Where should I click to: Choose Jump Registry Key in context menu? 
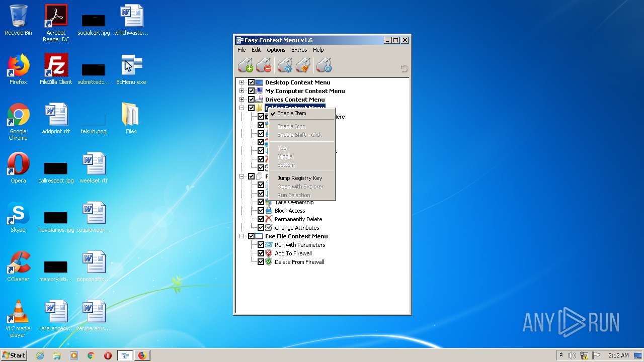302,178
